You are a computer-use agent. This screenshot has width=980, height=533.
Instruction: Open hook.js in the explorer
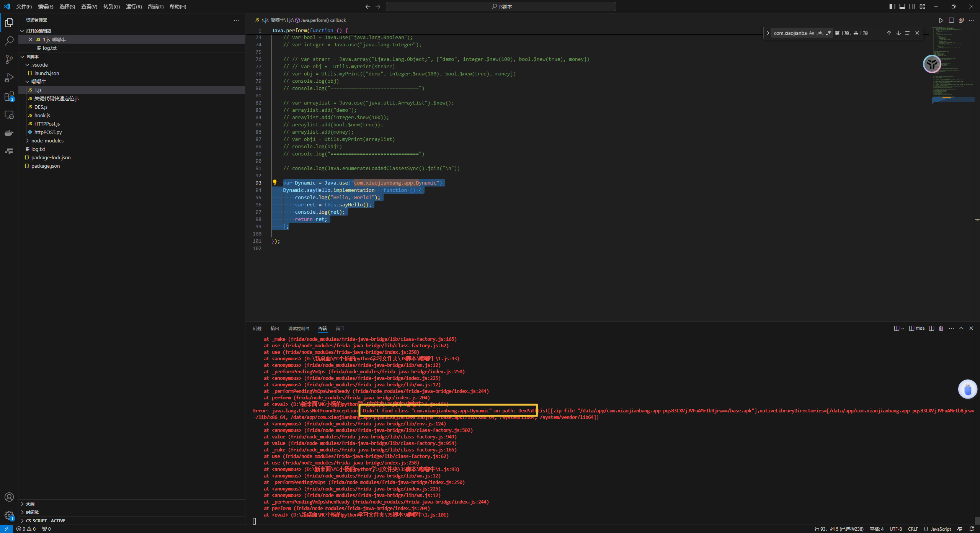(x=42, y=115)
